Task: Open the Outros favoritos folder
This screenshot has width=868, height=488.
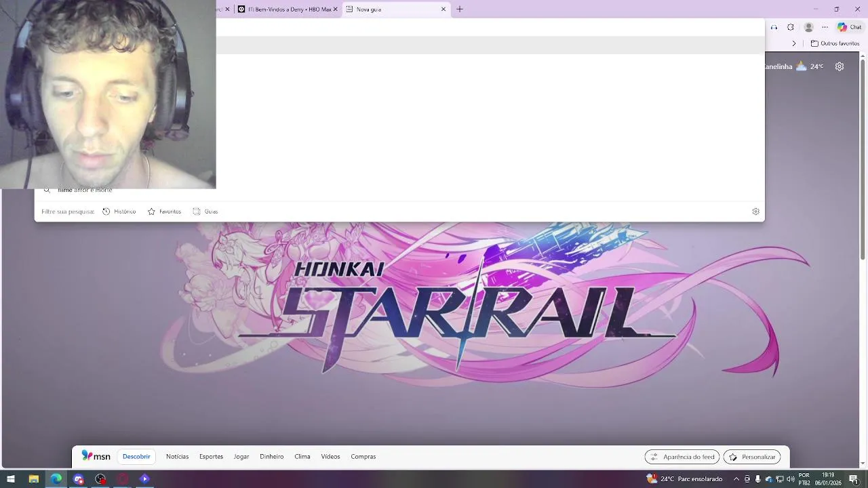Action: click(x=835, y=43)
